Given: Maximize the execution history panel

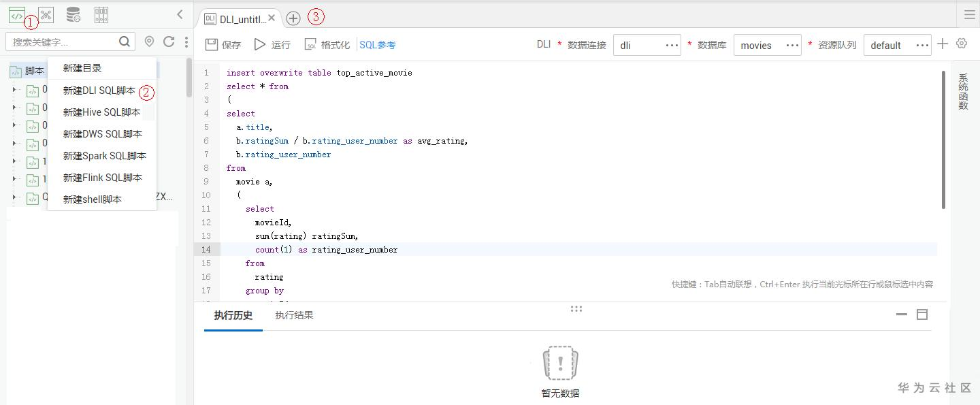Looking at the screenshot, I should pos(923,314).
